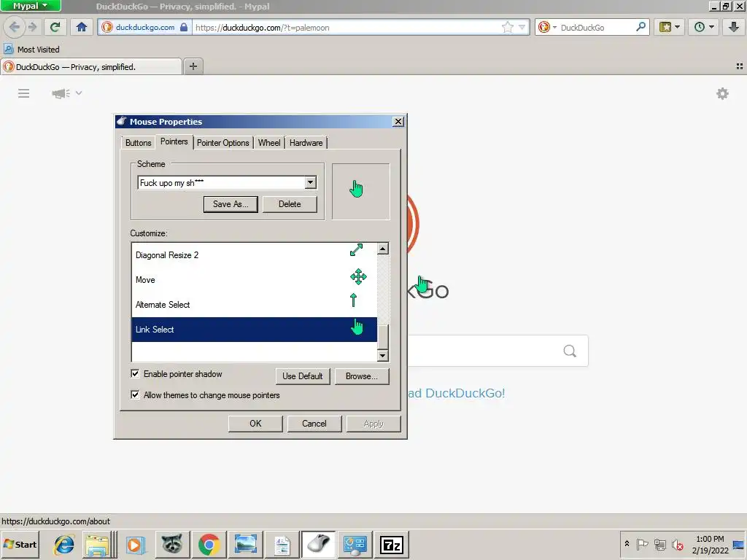Open the muted volume tray icon
The width and height of the screenshot is (747, 560).
tap(677, 544)
